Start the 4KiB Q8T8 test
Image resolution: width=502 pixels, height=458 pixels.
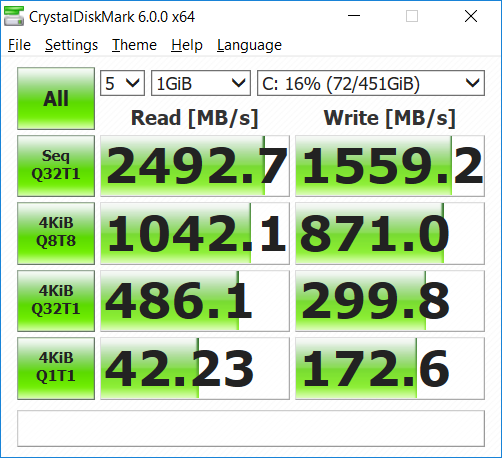(x=56, y=233)
